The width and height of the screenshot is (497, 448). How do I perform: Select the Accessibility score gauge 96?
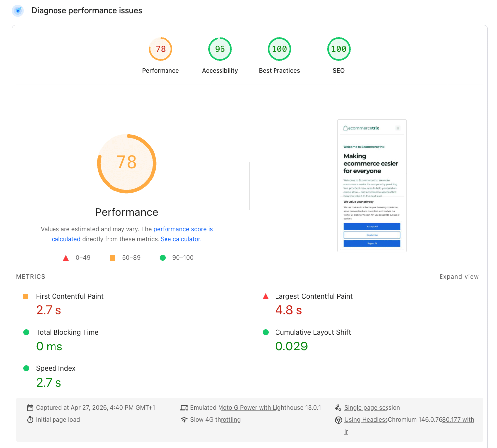[220, 49]
